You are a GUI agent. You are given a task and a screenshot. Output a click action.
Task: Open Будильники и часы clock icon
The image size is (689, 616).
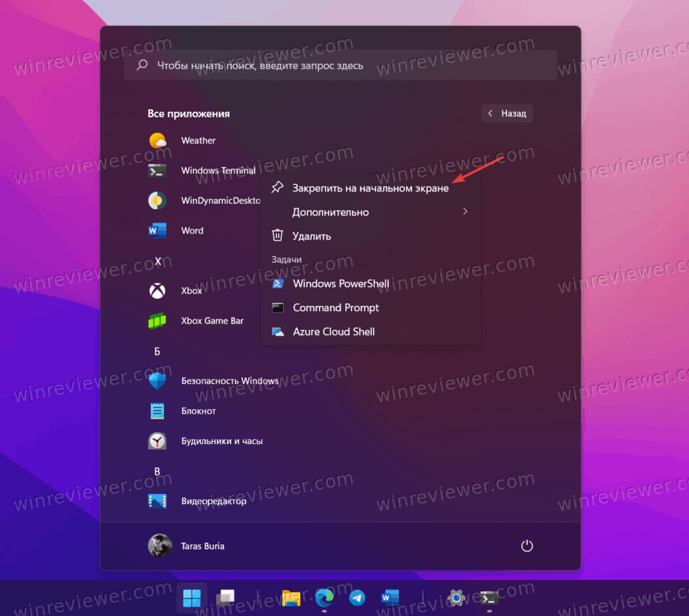(157, 441)
